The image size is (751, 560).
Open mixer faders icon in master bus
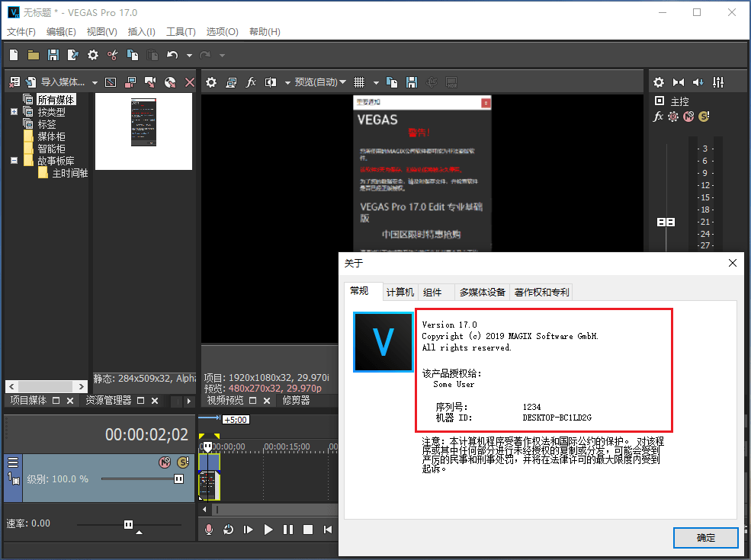(x=718, y=82)
